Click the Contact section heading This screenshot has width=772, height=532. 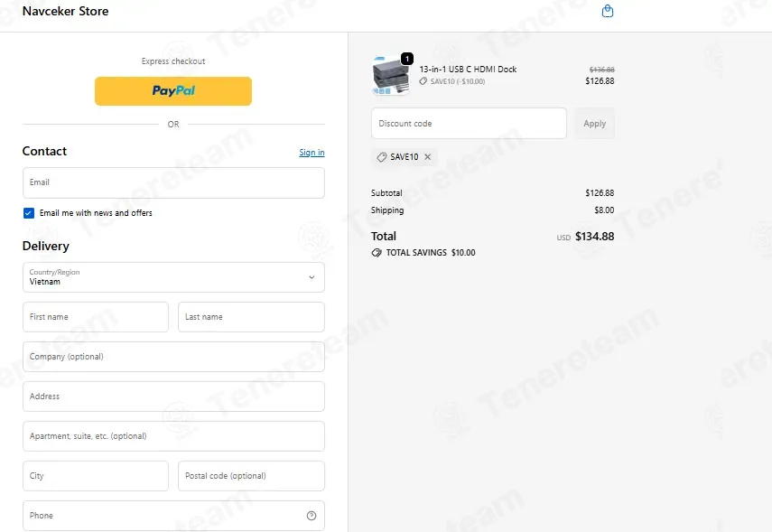44,151
